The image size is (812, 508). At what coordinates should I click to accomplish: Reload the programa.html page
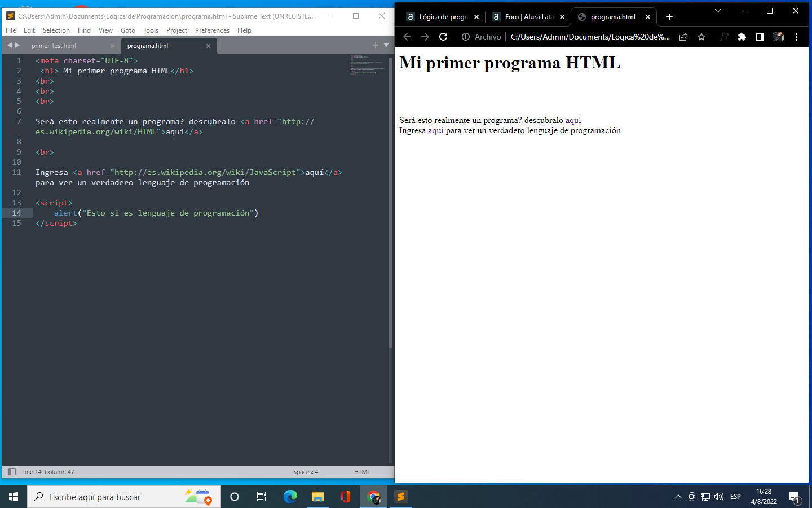(443, 37)
